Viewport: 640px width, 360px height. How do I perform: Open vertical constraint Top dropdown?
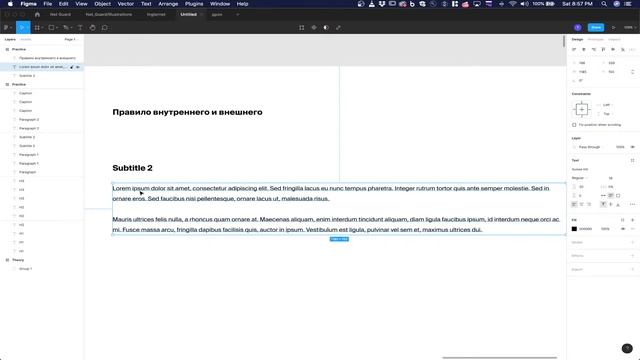click(x=606, y=114)
